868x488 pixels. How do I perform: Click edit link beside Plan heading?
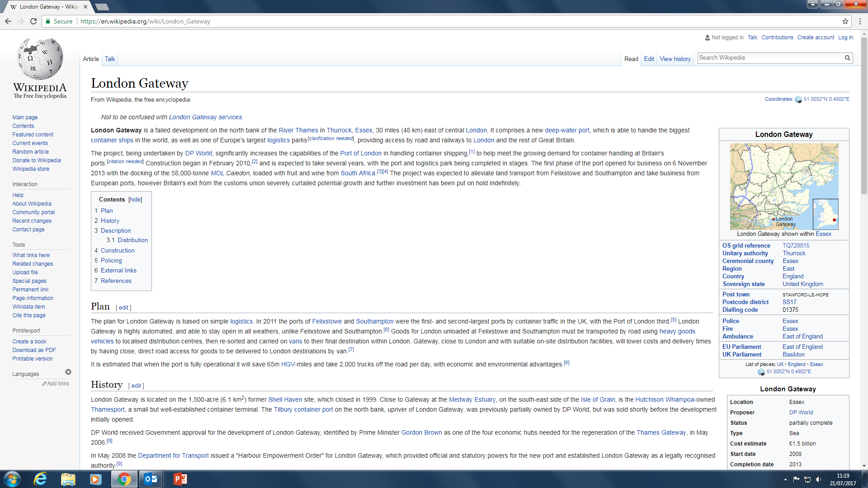(123, 308)
